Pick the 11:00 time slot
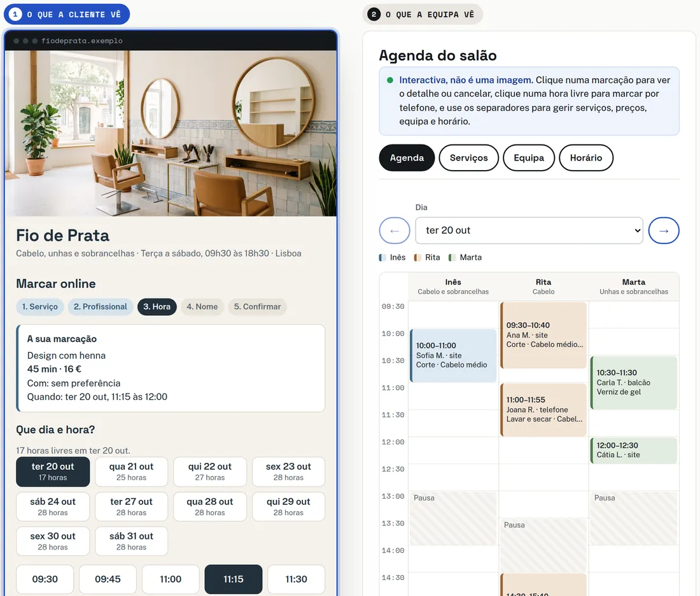700x596 pixels. click(x=171, y=579)
